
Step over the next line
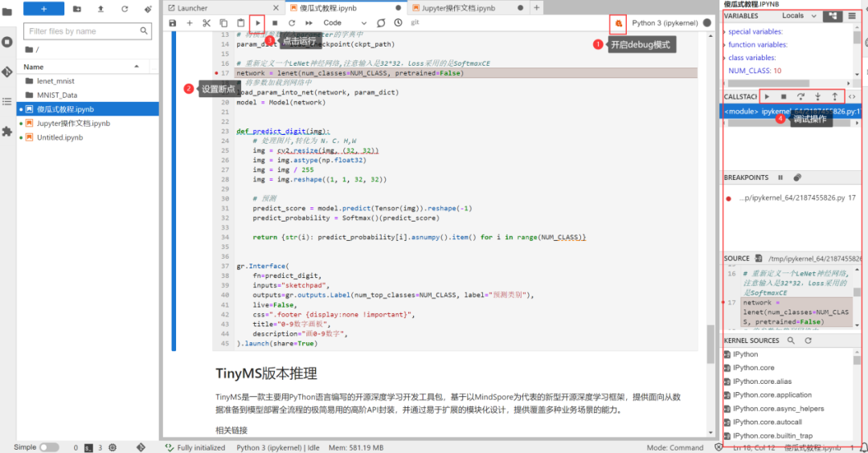[x=800, y=97]
